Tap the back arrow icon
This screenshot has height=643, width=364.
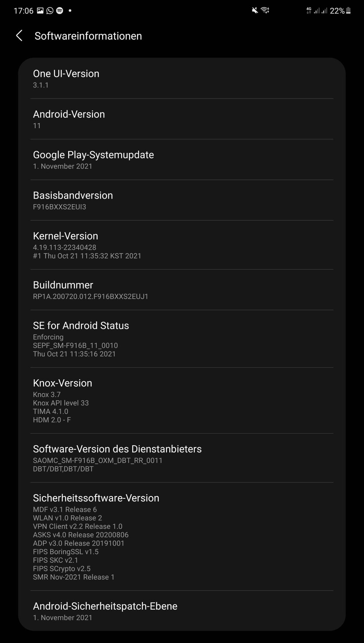point(19,36)
